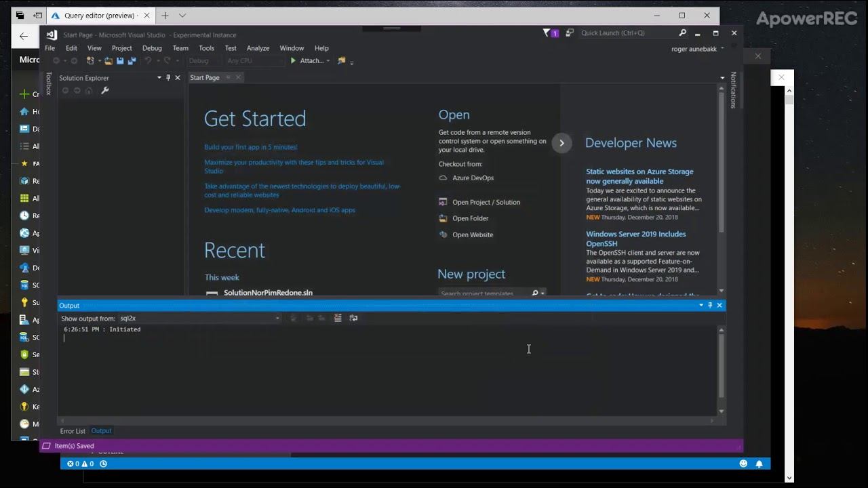868x488 pixels.
Task: Click the Find in Files toolbar icon
Action: point(342,60)
